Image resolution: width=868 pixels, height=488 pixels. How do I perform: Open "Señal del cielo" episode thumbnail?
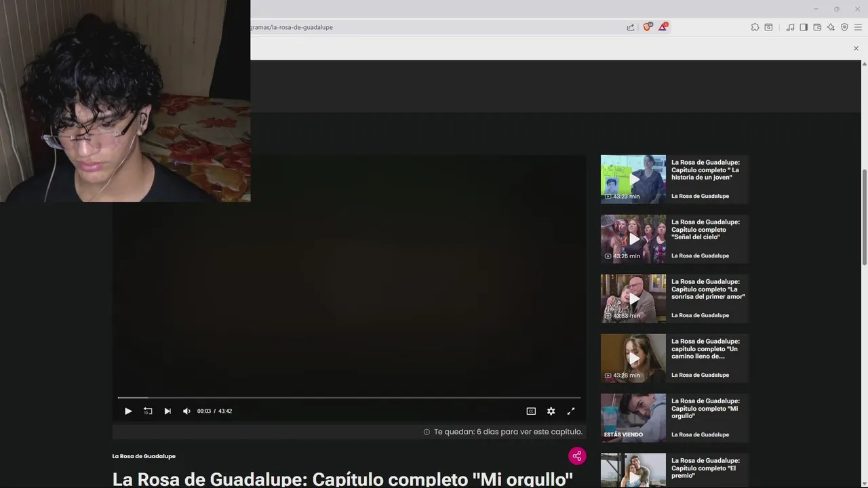point(633,239)
